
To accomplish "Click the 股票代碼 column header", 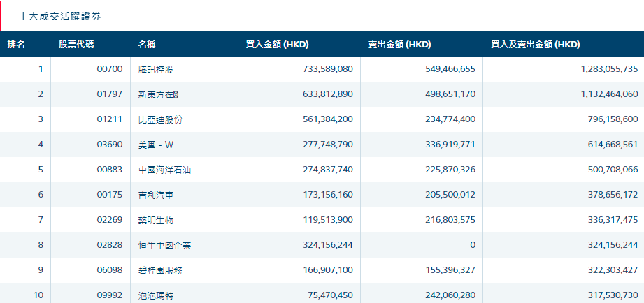I will 76,45.
